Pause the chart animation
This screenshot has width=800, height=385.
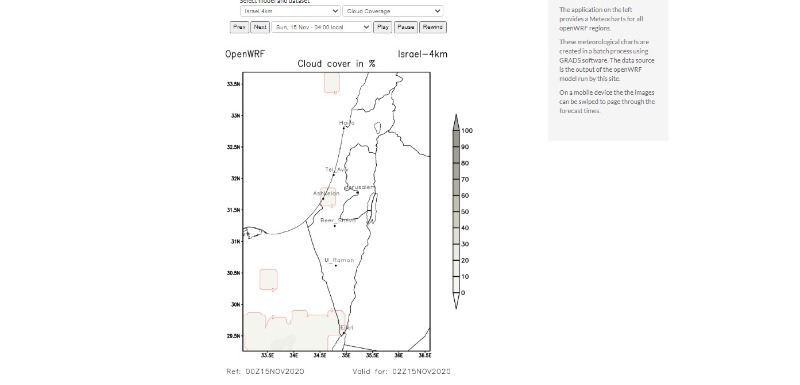pyautogui.click(x=406, y=27)
